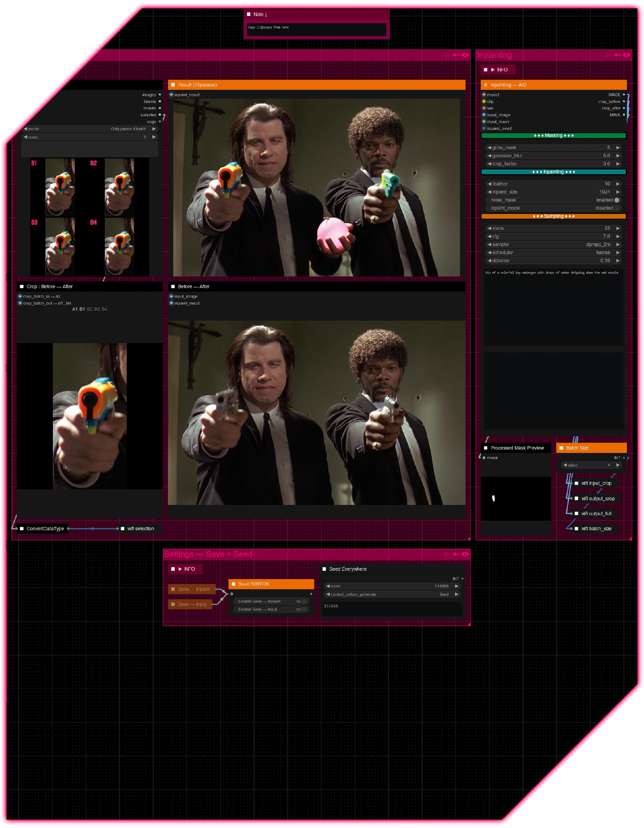Open the scheduler dropdown showing karras
Image resolution: width=644 pixels, height=828 pixels.
(x=553, y=253)
